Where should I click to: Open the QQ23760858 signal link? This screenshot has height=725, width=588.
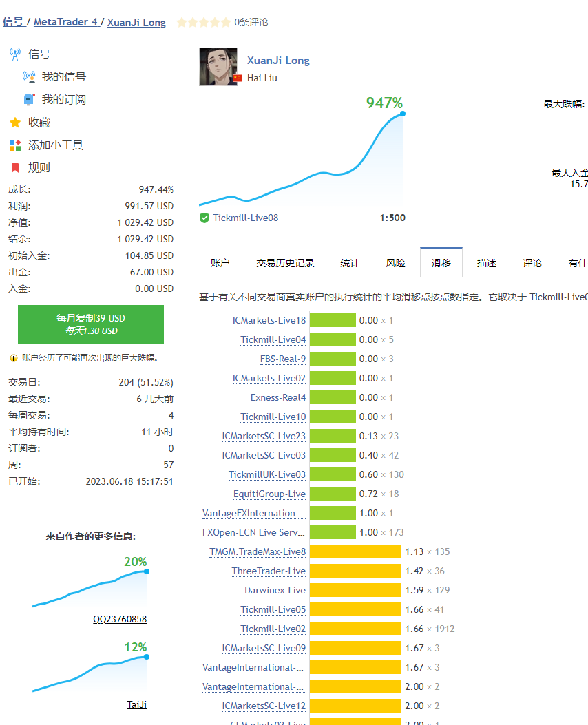coord(120,619)
